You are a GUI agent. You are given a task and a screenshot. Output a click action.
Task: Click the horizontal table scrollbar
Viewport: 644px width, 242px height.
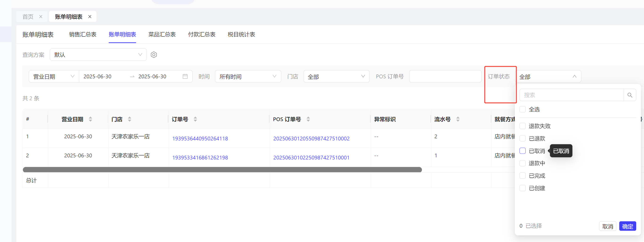[222, 170]
